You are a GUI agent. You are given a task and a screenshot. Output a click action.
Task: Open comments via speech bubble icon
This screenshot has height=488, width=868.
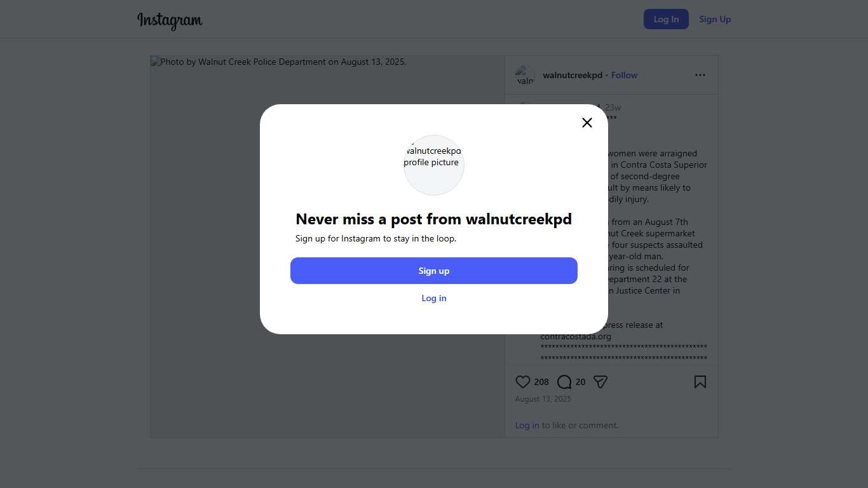click(564, 382)
